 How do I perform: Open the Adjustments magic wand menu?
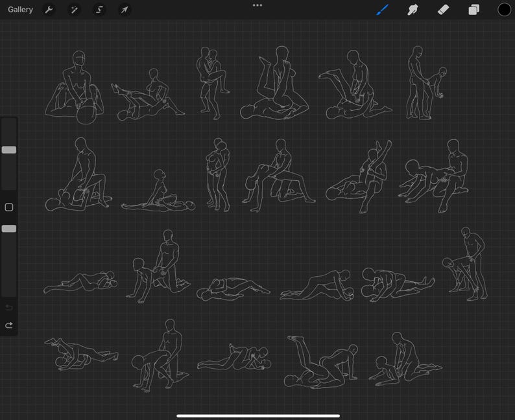(x=74, y=10)
